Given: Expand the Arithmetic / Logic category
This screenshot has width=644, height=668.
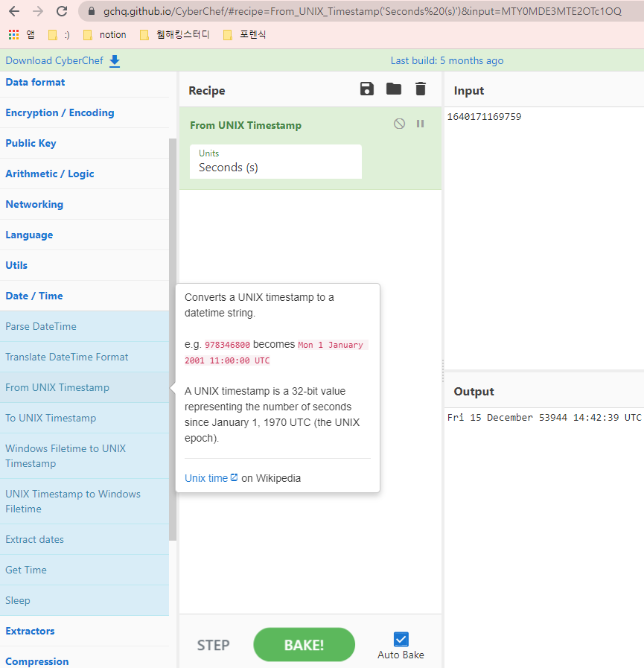Looking at the screenshot, I should point(84,174).
